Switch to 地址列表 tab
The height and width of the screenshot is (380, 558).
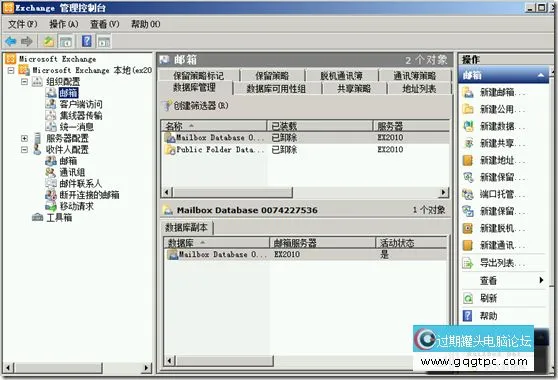(419, 89)
